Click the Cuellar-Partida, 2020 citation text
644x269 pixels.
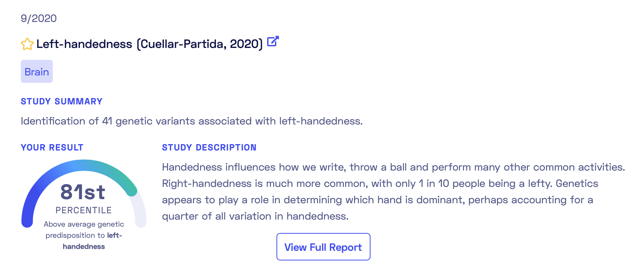point(200,44)
